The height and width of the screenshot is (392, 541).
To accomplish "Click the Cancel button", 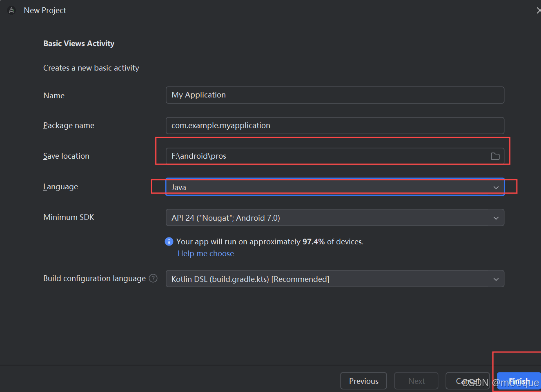I will 467,381.
